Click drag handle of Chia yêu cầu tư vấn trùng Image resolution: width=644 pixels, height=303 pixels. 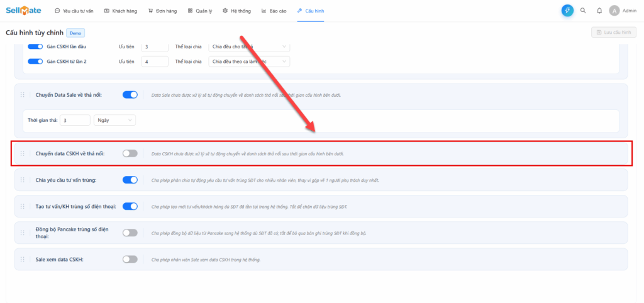pos(23,180)
